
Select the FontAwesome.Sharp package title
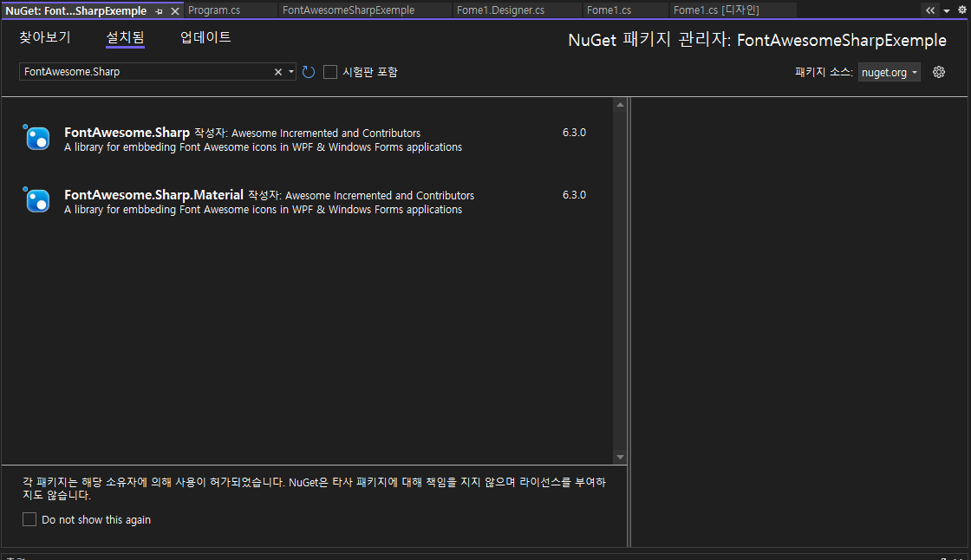point(127,133)
